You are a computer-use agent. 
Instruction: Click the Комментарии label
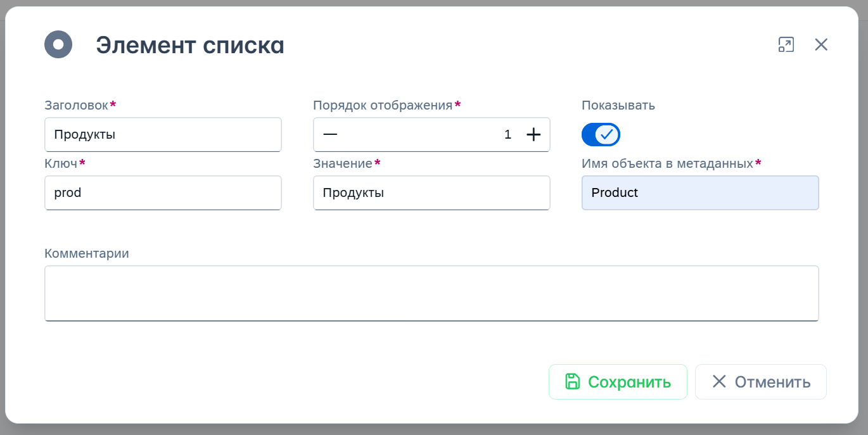[87, 253]
